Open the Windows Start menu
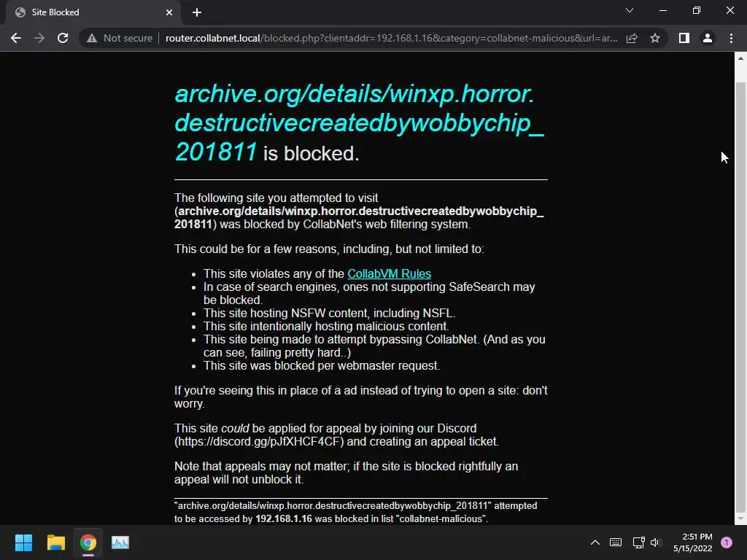This screenshot has width=747, height=560. click(23, 542)
